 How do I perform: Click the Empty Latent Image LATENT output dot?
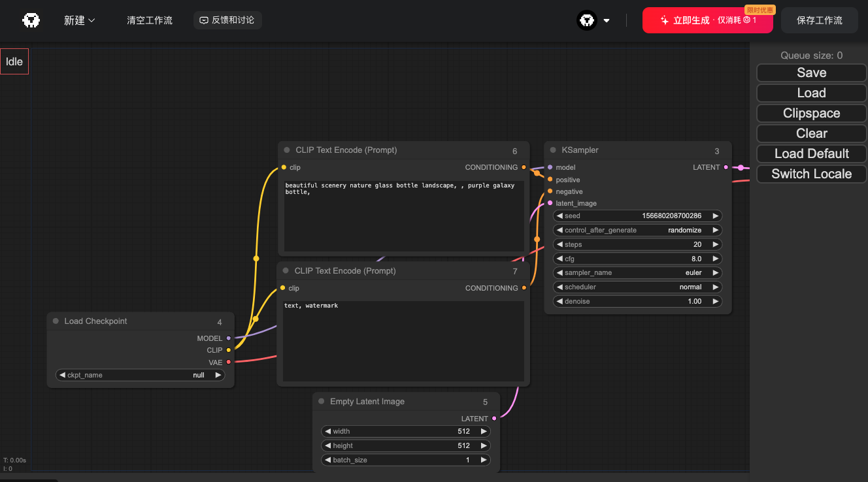pos(494,418)
